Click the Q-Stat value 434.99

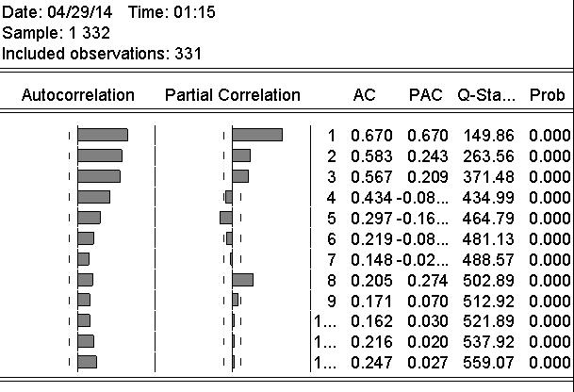coord(485,197)
